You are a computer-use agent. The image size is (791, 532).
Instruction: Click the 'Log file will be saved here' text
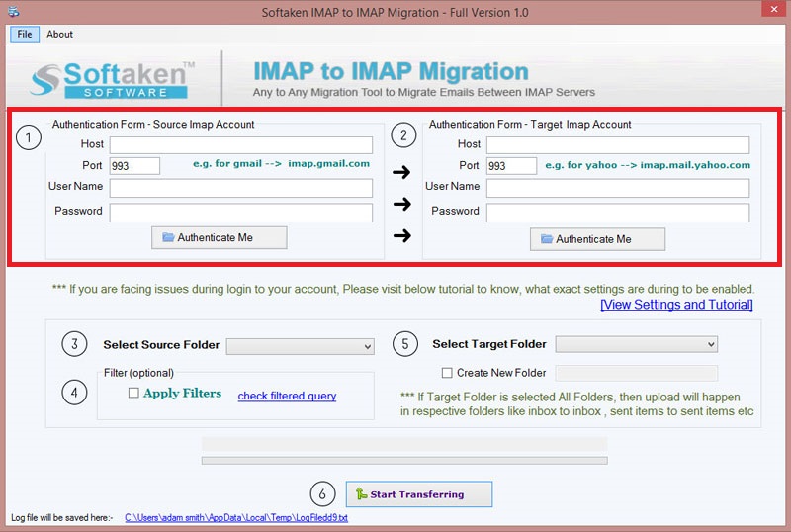pyautogui.click(x=61, y=518)
